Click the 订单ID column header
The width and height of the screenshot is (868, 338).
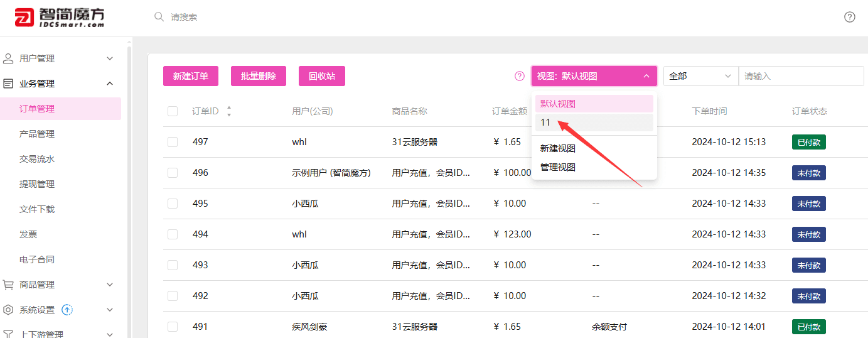tap(205, 111)
